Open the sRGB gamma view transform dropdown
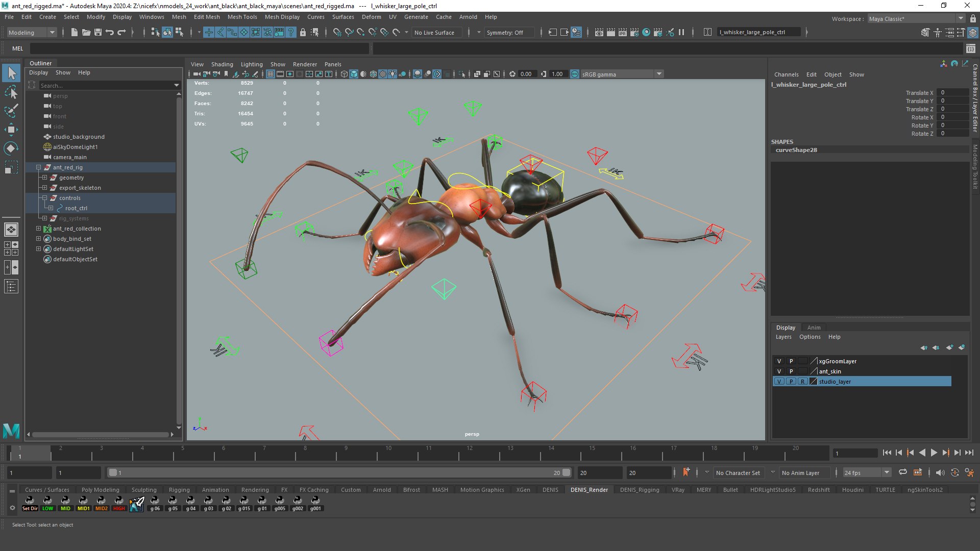Image resolution: width=980 pixels, height=551 pixels. (x=621, y=74)
